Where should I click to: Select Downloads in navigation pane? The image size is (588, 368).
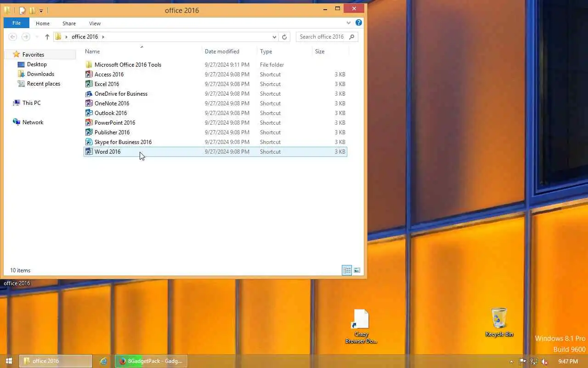click(x=40, y=74)
